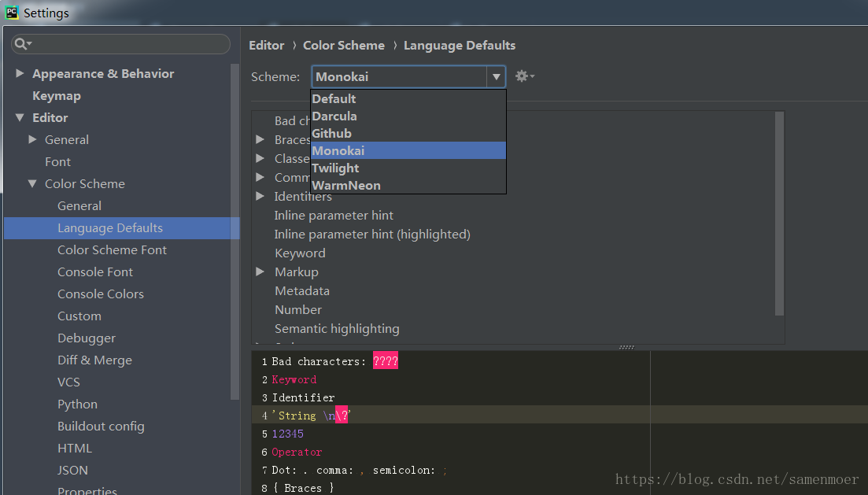
Task: Expand Appearance & Behavior section
Action: [x=20, y=73]
